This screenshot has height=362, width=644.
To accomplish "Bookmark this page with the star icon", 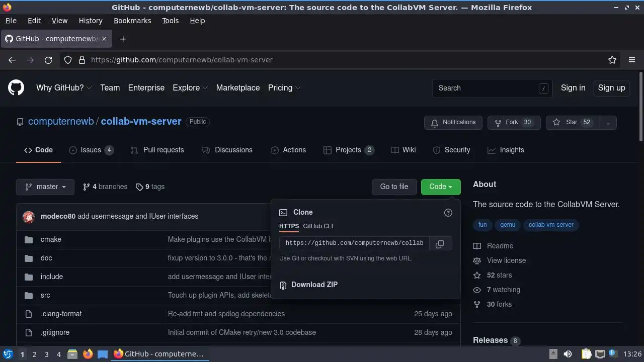I will 612,60.
